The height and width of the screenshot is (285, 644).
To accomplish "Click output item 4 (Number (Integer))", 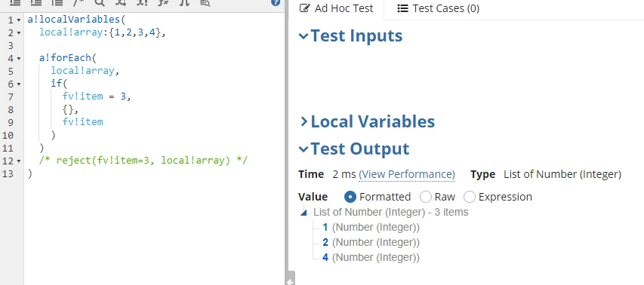I will click(371, 258).
